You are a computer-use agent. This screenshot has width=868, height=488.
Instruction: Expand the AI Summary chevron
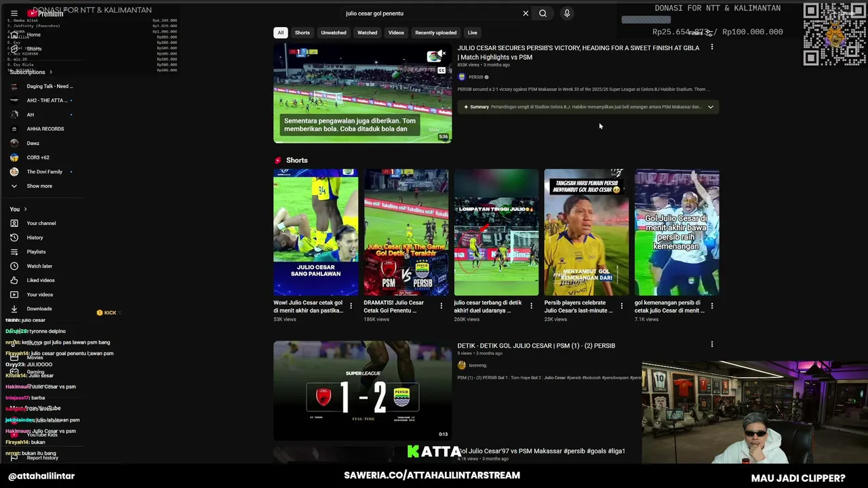(710, 107)
